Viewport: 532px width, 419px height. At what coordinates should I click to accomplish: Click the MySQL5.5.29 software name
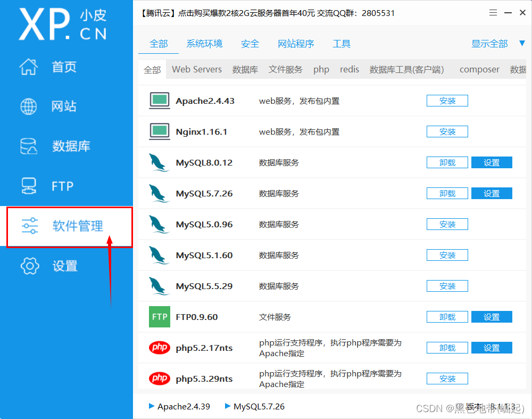click(x=204, y=286)
